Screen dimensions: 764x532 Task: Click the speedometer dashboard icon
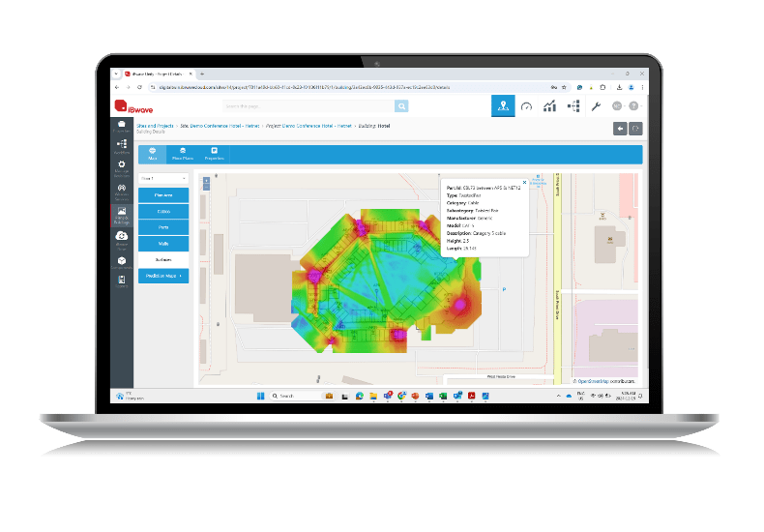[x=527, y=106]
